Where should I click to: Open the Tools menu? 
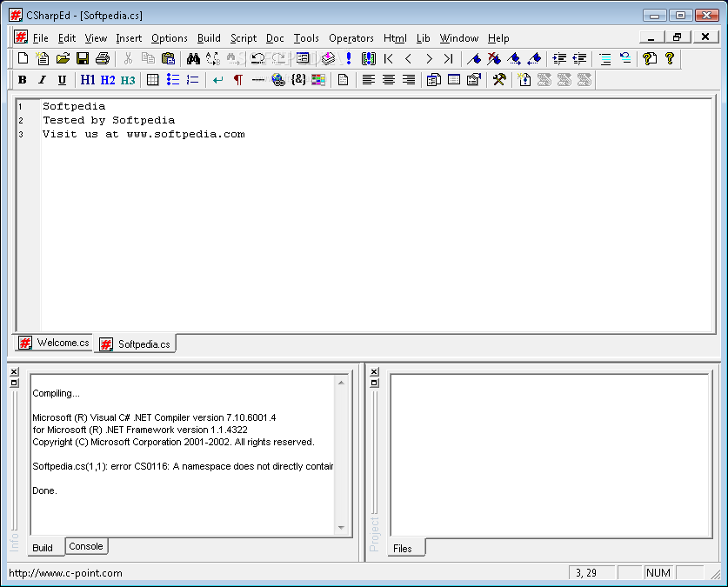click(x=306, y=38)
